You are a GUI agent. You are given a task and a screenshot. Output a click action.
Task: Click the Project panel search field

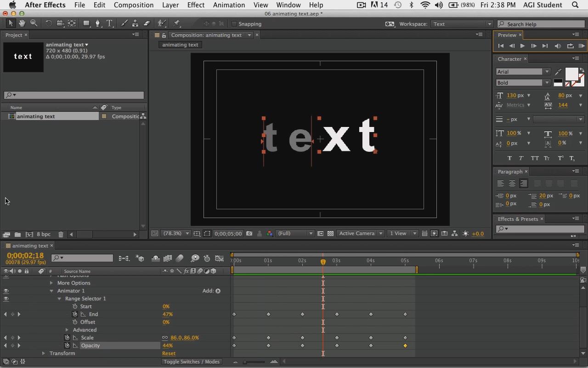tap(74, 95)
